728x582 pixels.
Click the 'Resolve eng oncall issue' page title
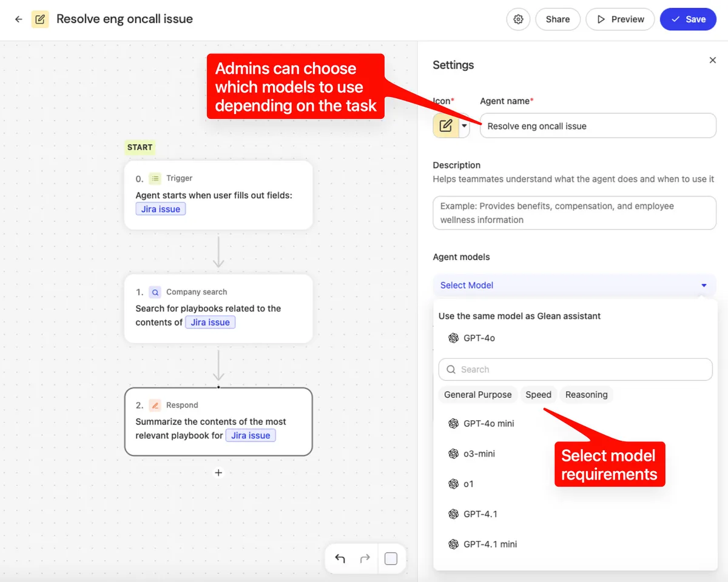(124, 19)
